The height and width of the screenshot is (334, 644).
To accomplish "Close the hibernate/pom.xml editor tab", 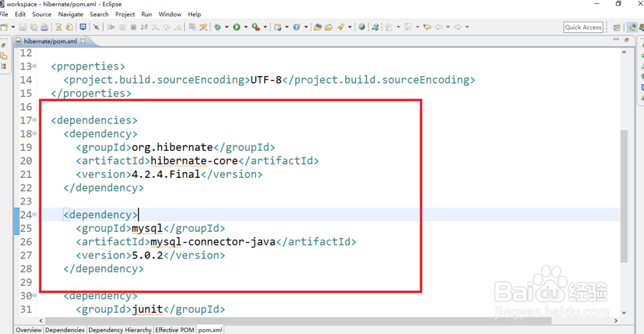I will (83, 41).
